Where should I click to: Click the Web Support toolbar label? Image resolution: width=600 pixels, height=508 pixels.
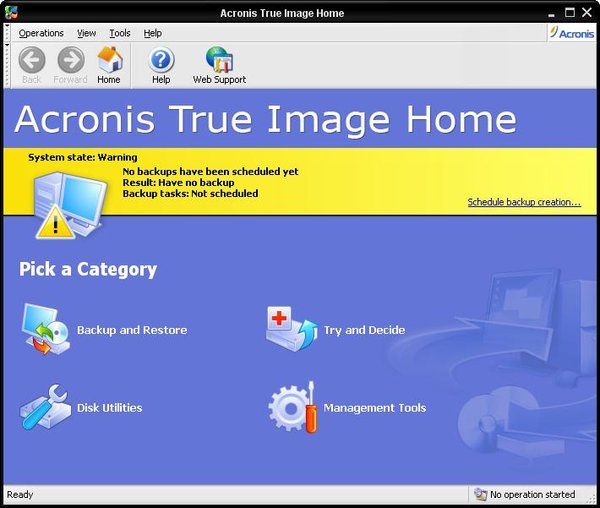[x=220, y=80]
